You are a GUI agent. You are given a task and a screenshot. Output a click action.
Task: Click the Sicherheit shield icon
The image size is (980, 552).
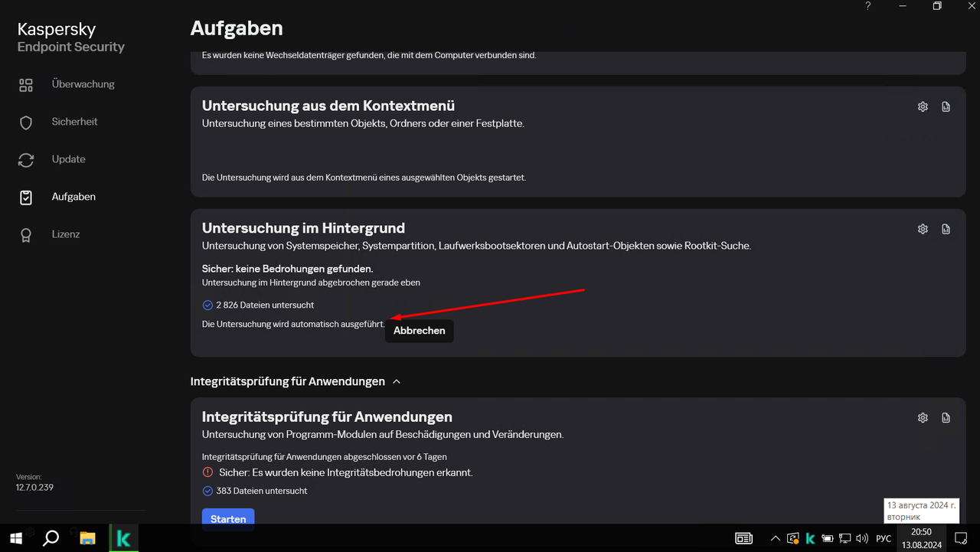(x=26, y=122)
